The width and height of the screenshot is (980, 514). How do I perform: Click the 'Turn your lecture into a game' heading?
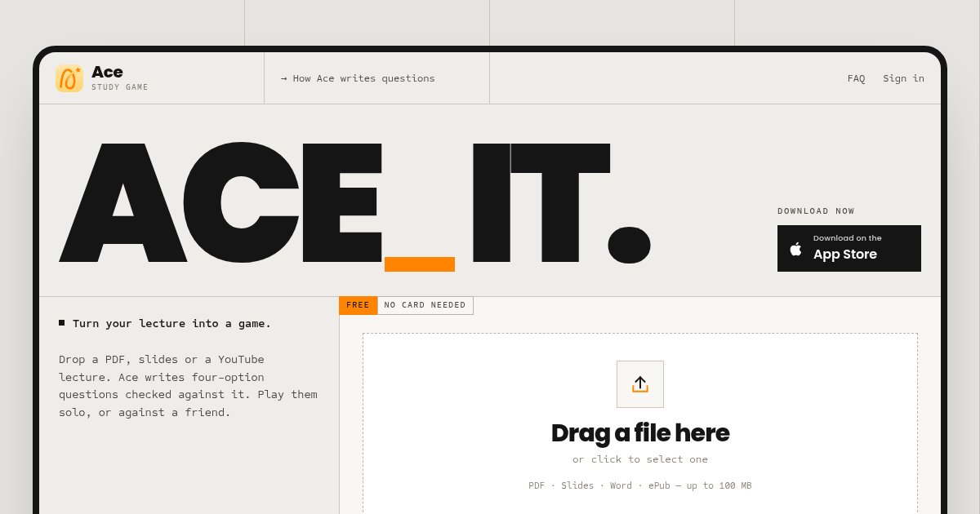click(x=171, y=323)
